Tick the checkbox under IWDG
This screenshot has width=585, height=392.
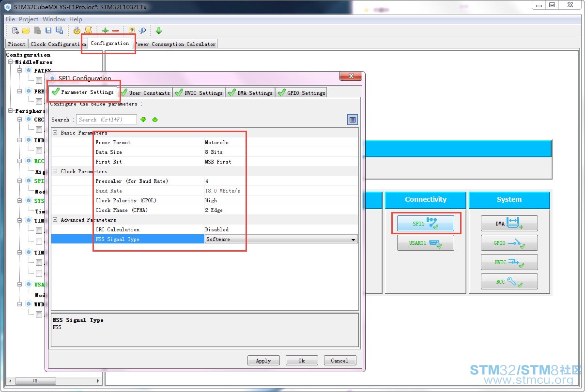[39, 150]
